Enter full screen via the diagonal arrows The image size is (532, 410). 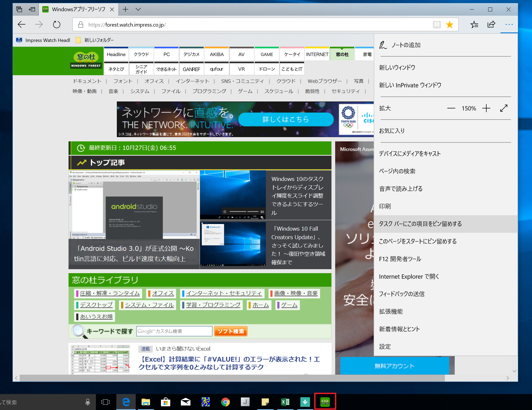504,108
